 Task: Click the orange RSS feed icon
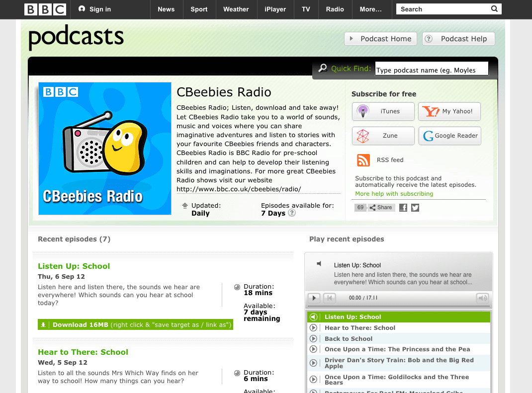(x=363, y=160)
